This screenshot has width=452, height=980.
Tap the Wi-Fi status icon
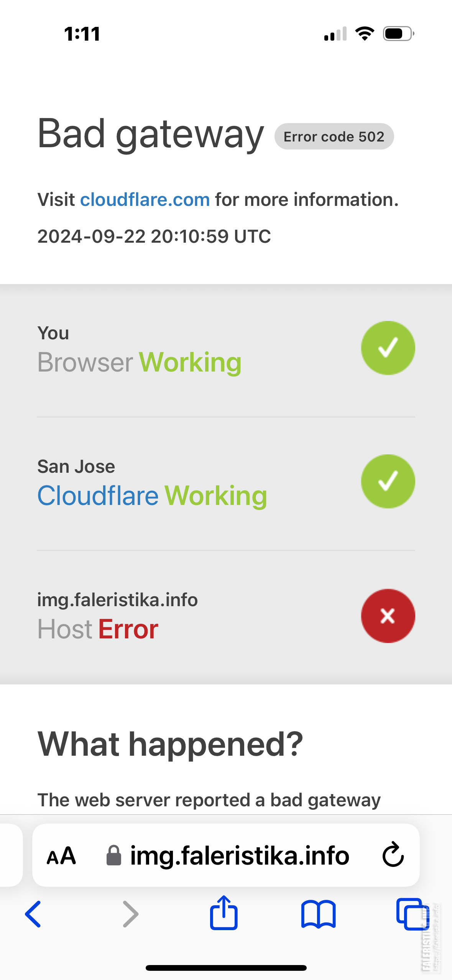coord(365,34)
